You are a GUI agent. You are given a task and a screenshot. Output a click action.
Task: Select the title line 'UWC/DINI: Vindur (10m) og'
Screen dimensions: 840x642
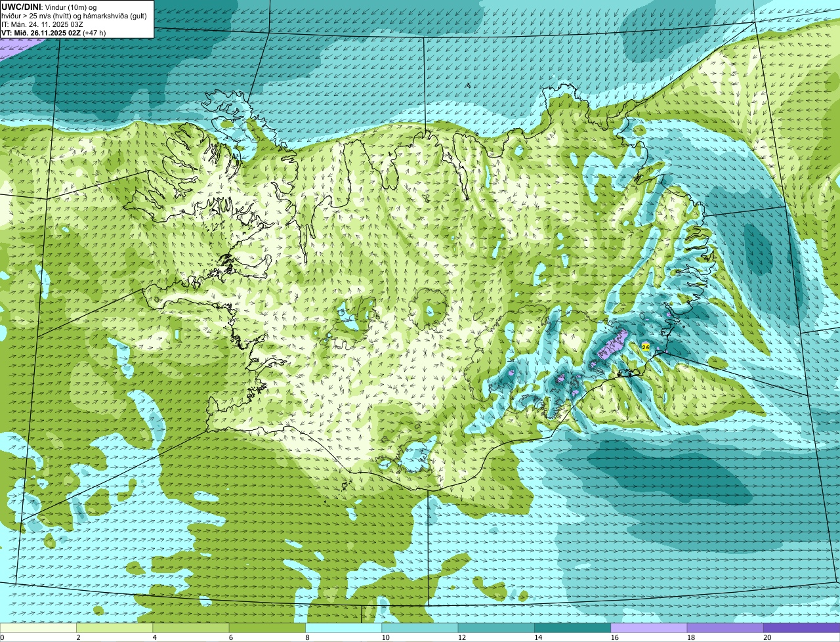click(x=49, y=7)
